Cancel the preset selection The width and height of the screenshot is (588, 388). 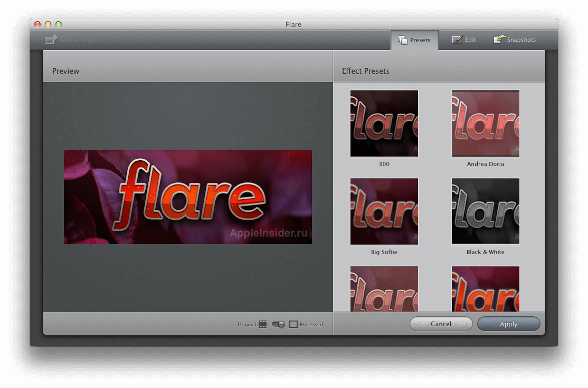pos(441,324)
